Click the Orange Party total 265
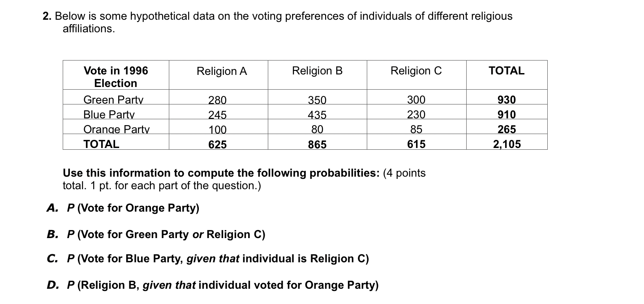The image size is (644, 304). [x=507, y=129]
